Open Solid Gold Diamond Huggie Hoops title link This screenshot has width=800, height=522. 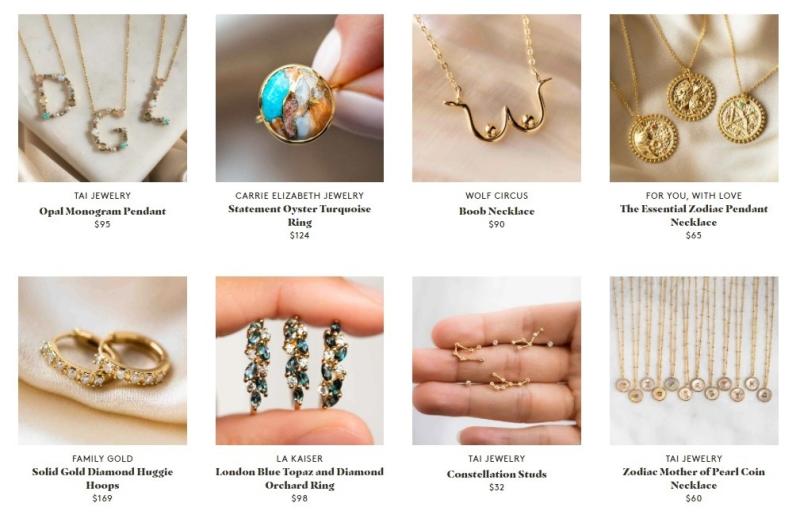pos(103,478)
